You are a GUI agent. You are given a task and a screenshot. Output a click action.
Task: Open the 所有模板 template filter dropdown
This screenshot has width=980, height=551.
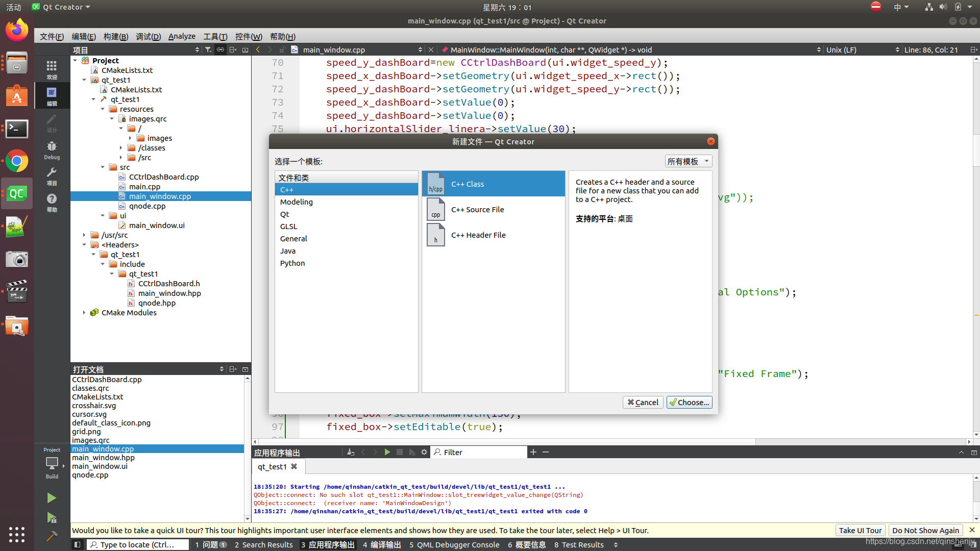(688, 161)
